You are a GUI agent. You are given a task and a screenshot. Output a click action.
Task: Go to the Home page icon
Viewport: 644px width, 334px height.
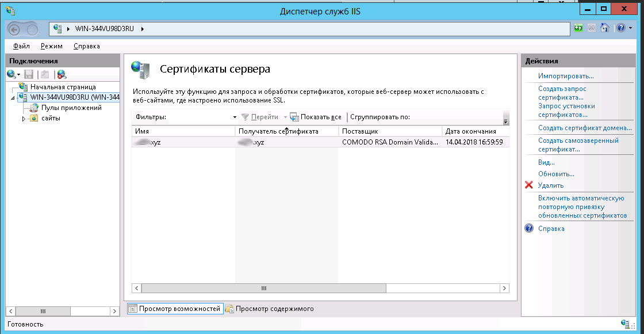coord(604,28)
